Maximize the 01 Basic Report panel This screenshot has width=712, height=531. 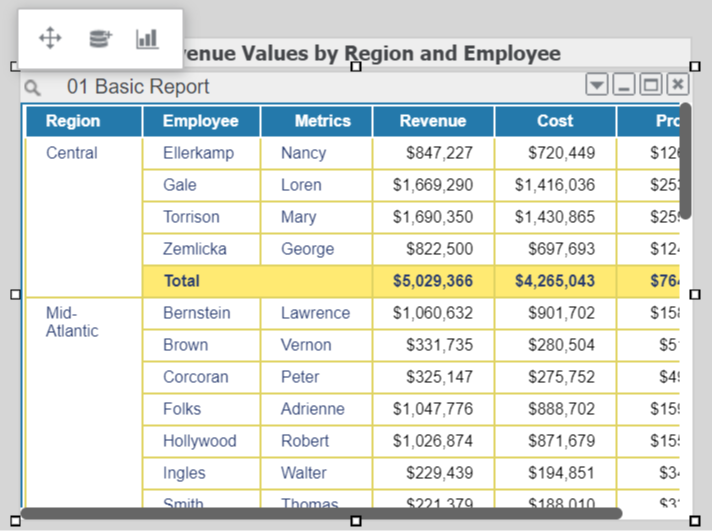(x=650, y=85)
